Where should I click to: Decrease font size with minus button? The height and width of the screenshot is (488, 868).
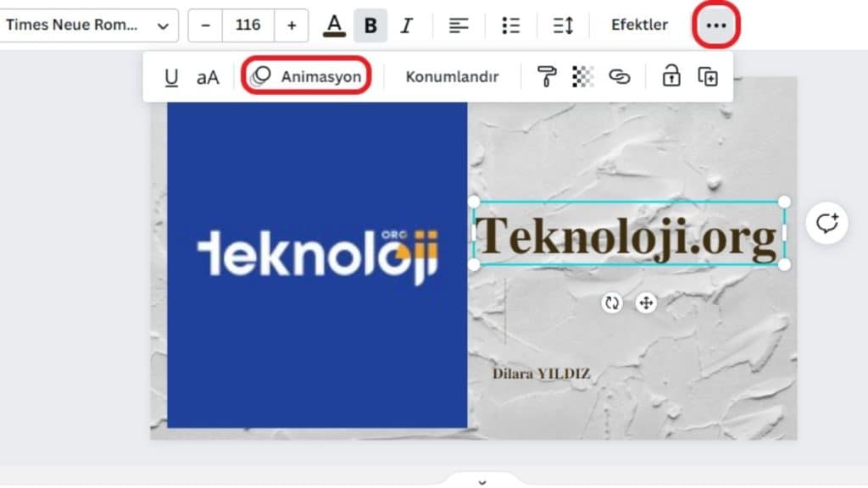(x=205, y=25)
